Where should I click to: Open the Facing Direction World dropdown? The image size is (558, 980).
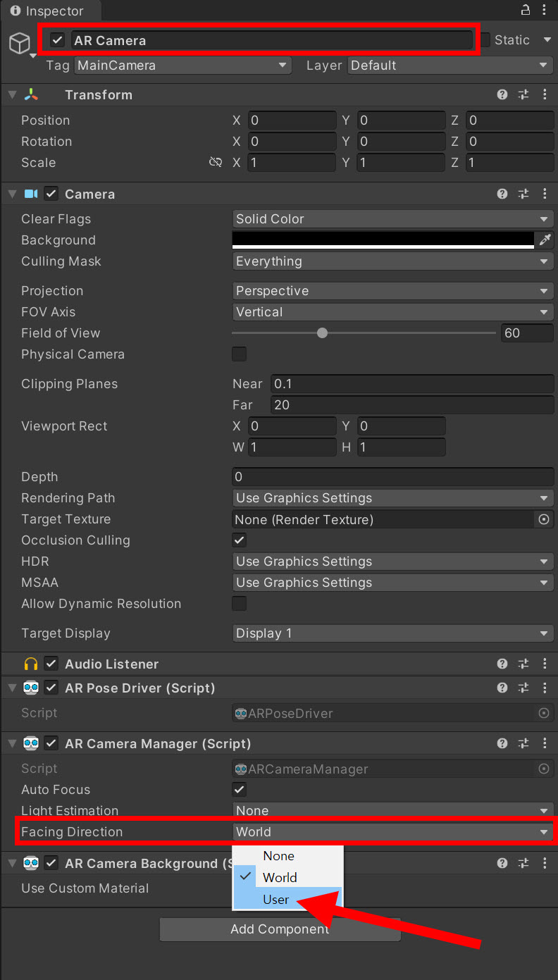point(393,832)
